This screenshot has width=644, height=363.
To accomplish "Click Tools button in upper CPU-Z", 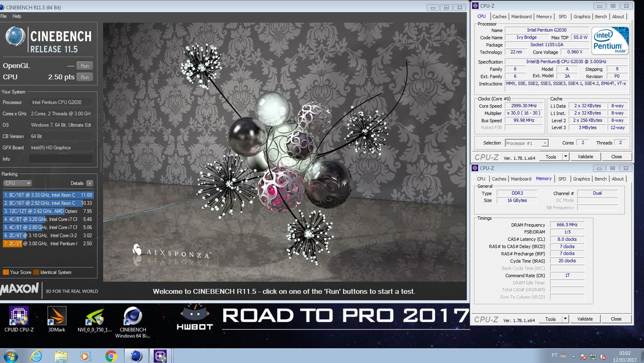I will point(551,157).
